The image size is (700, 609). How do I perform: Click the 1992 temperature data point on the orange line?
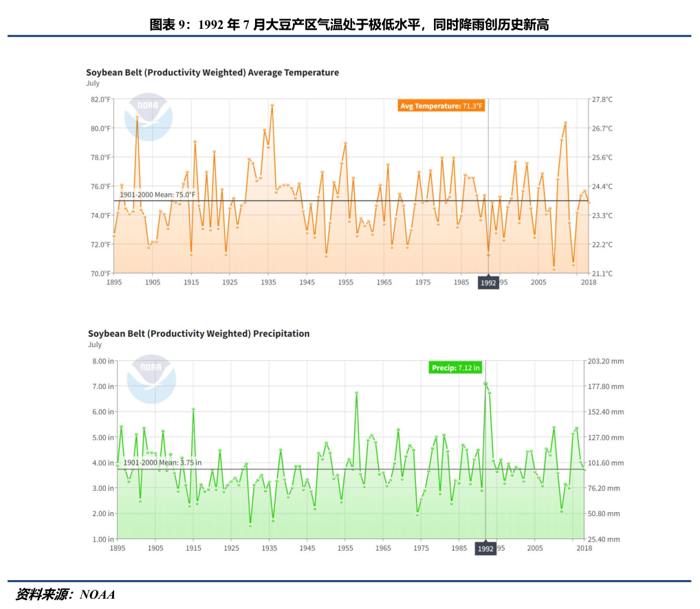click(488, 254)
